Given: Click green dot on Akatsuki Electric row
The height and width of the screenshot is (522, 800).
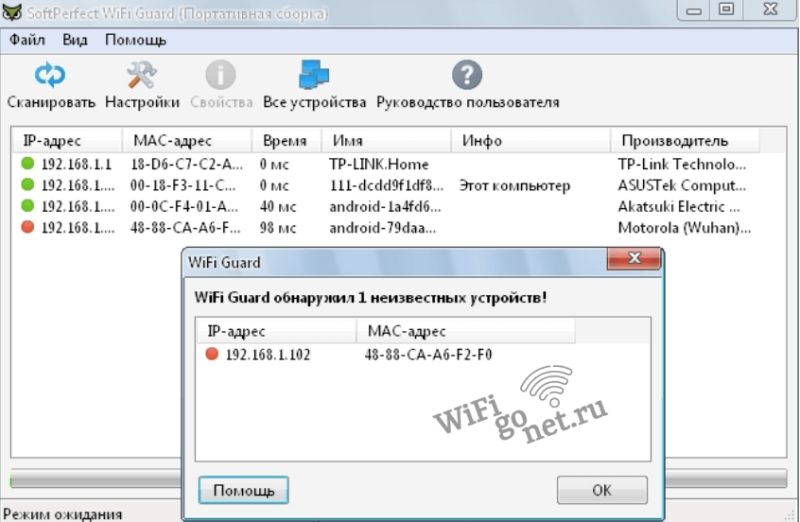Looking at the screenshot, I should click(28, 206).
